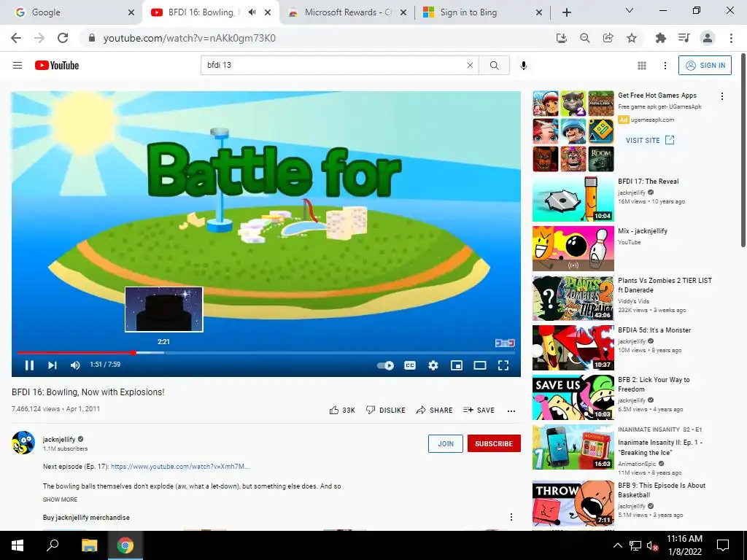
Task: Share the video
Action: click(x=434, y=410)
